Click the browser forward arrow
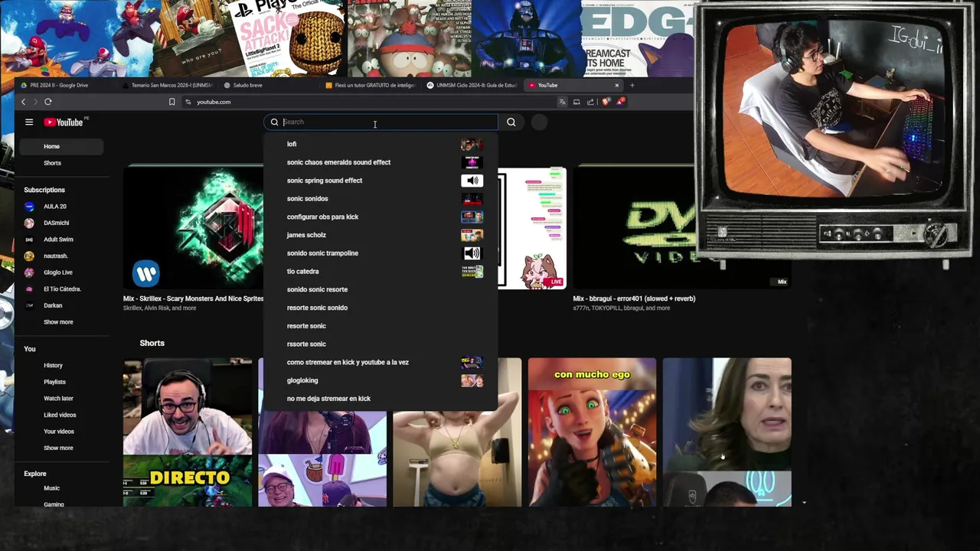This screenshot has width=980, height=551. tap(35, 102)
